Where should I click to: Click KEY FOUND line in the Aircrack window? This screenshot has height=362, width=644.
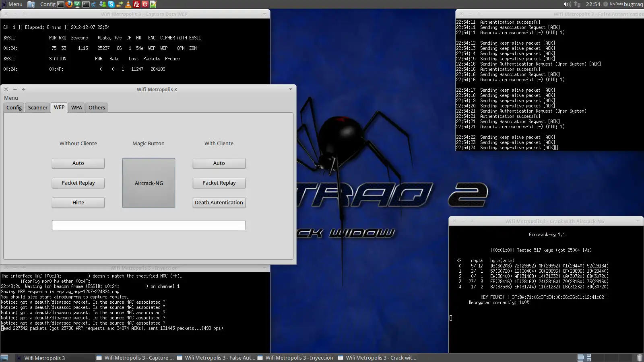tap(545, 297)
